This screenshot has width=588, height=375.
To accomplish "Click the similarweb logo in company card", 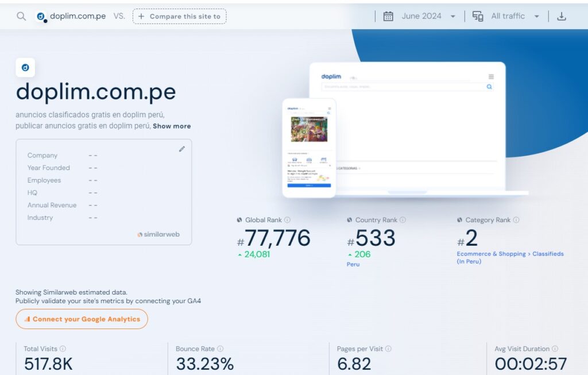I will (x=158, y=234).
